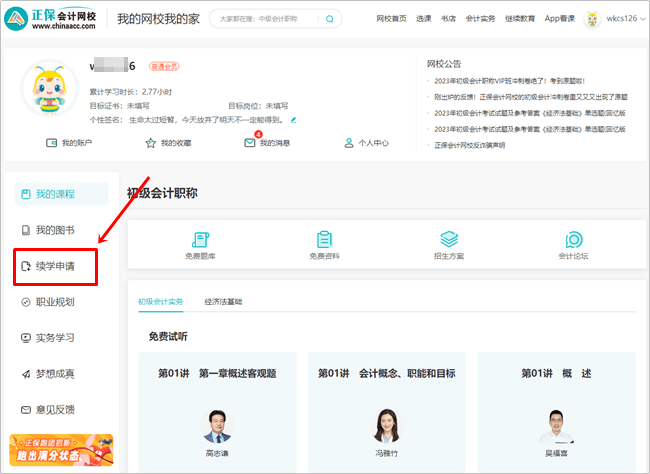Open 会计实务 in top navigation
This screenshot has height=474, width=650.
(x=480, y=19)
